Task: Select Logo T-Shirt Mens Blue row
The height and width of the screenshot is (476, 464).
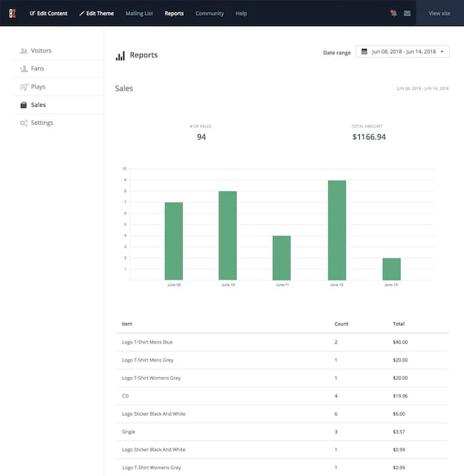Action: [283, 342]
